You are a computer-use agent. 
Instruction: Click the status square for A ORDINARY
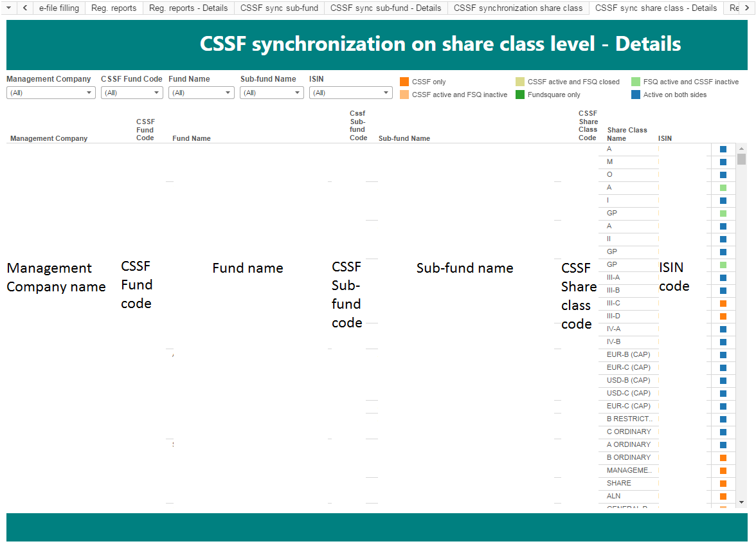[723, 445]
